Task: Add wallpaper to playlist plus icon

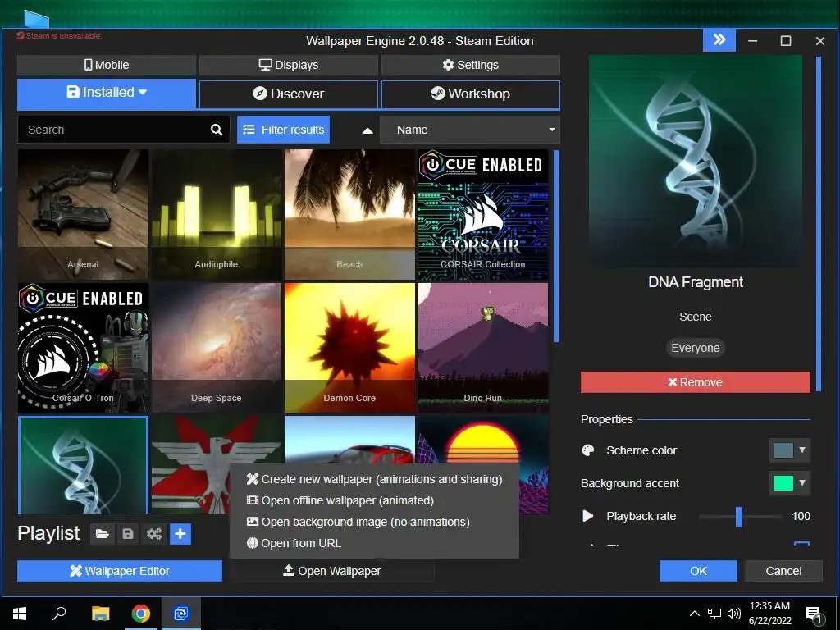Action: coord(180,534)
